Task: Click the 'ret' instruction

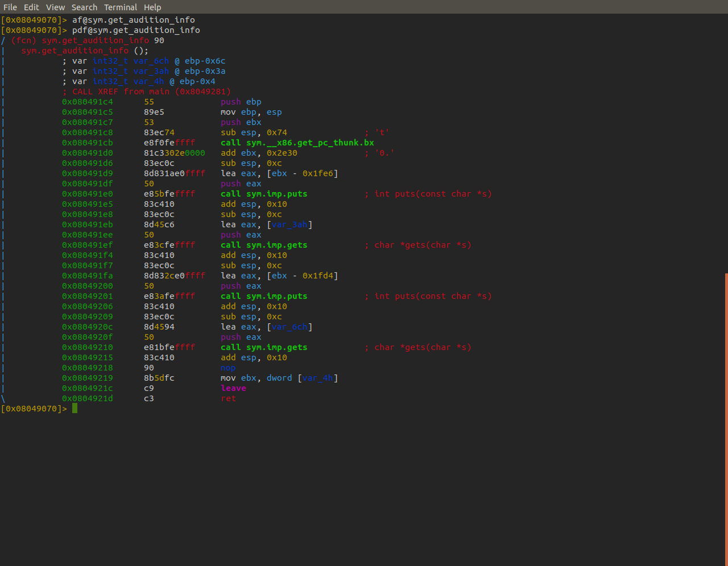Action: click(229, 398)
